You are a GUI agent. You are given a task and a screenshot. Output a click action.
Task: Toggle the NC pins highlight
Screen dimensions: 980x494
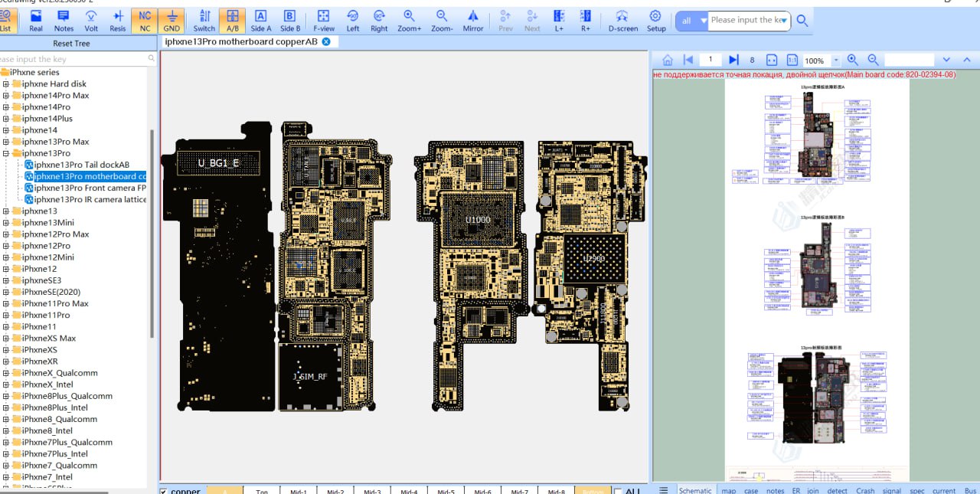pyautogui.click(x=145, y=21)
